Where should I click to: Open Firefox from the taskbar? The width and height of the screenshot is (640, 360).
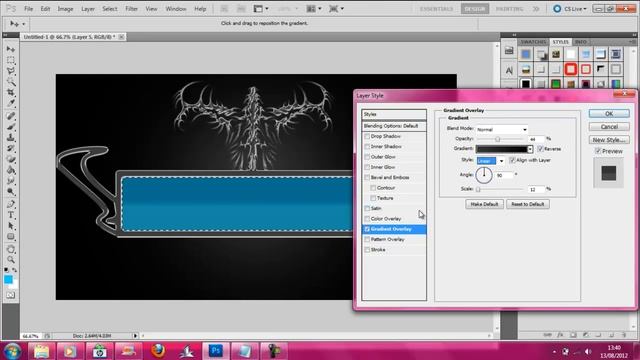click(x=158, y=351)
